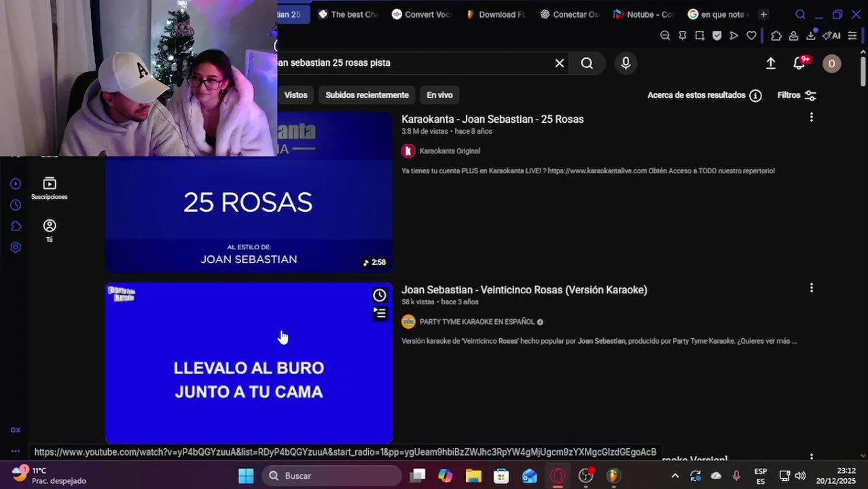
Task: Open the Karaokanta Original channel
Action: pyautogui.click(x=450, y=151)
